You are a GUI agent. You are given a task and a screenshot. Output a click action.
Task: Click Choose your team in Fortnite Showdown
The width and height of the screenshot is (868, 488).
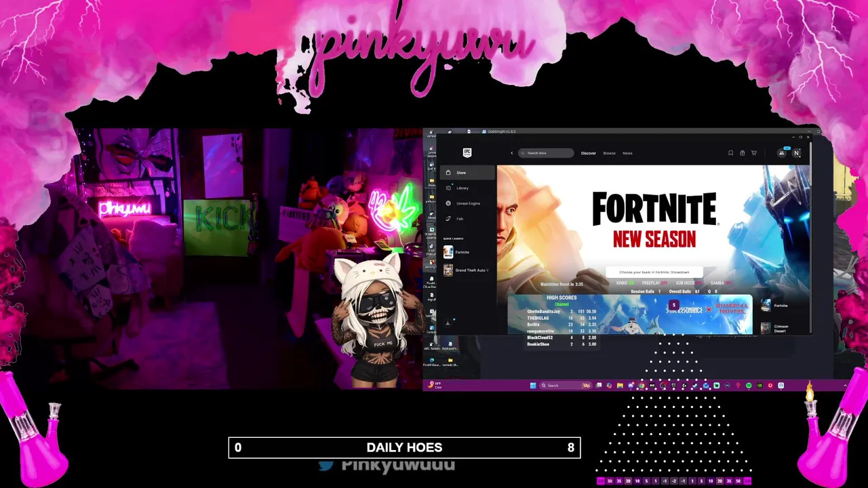pyautogui.click(x=654, y=272)
